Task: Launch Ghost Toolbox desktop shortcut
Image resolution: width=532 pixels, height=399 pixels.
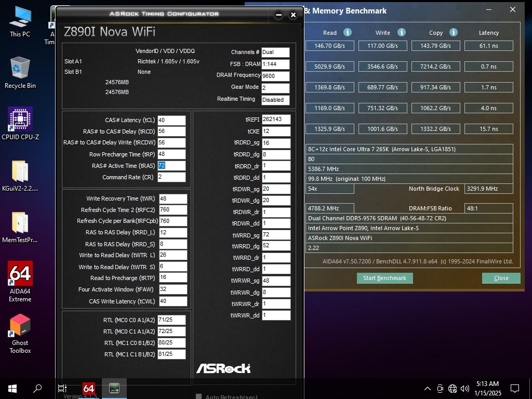Action: 20,334
